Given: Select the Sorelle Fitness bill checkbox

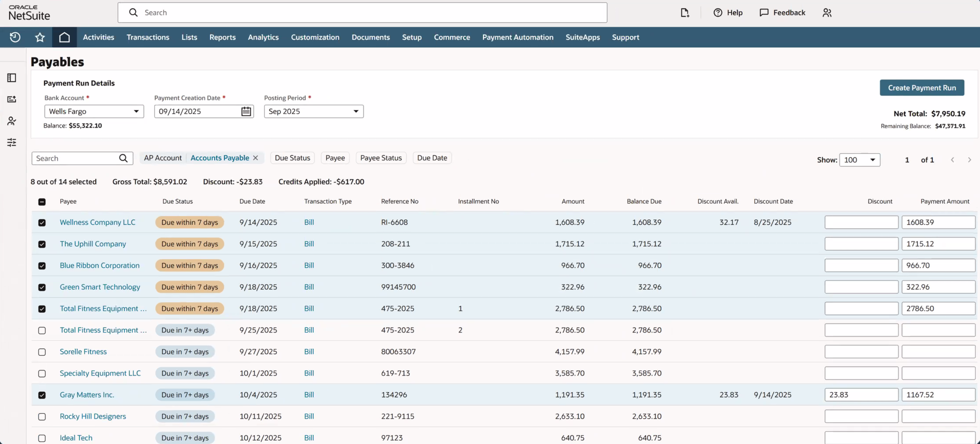Looking at the screenshot, I should pyautogui.click(x=42, y=352).
